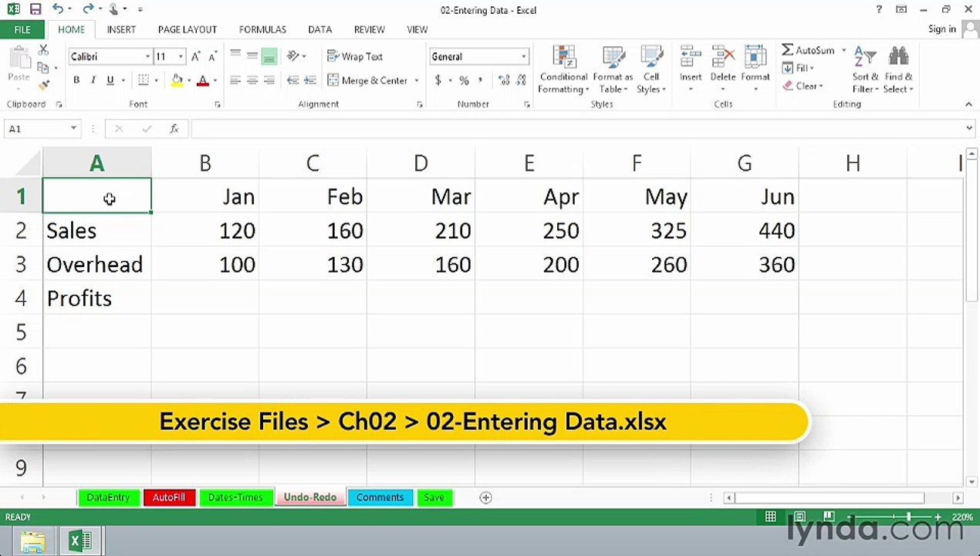Open the font size dropdown
This screenshot has width=980, height=556.
tap(181, 56)
